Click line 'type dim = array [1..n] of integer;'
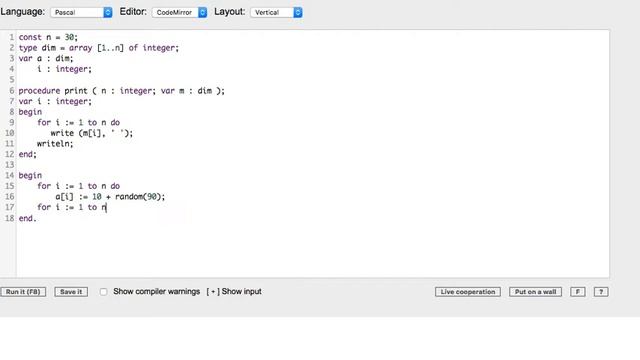The image size is (640, 360). (99, 48)
